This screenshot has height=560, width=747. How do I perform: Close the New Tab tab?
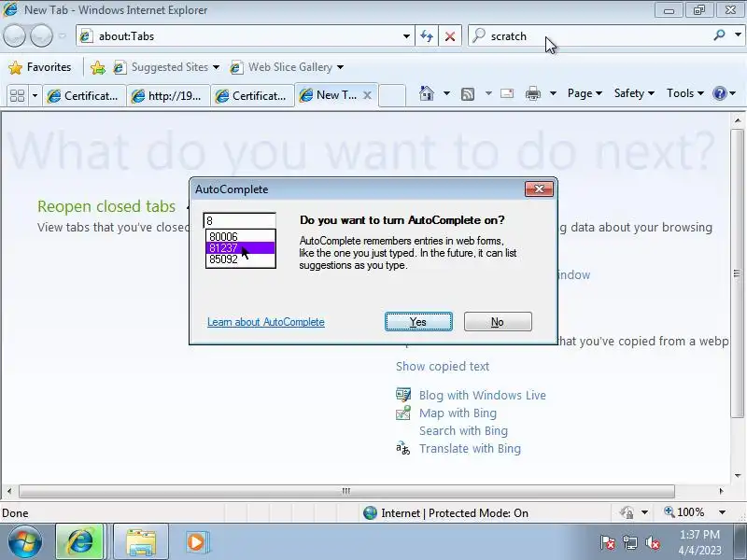click(367, 95)
